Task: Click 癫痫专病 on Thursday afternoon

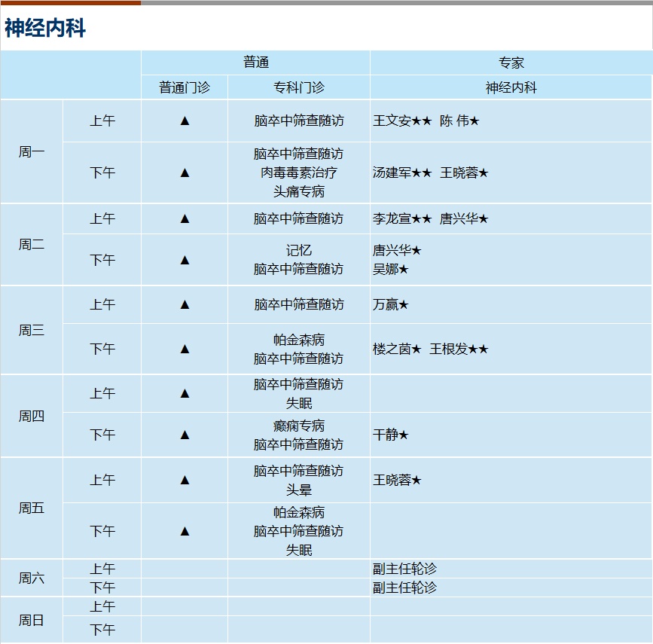Action: click(298, 426)
